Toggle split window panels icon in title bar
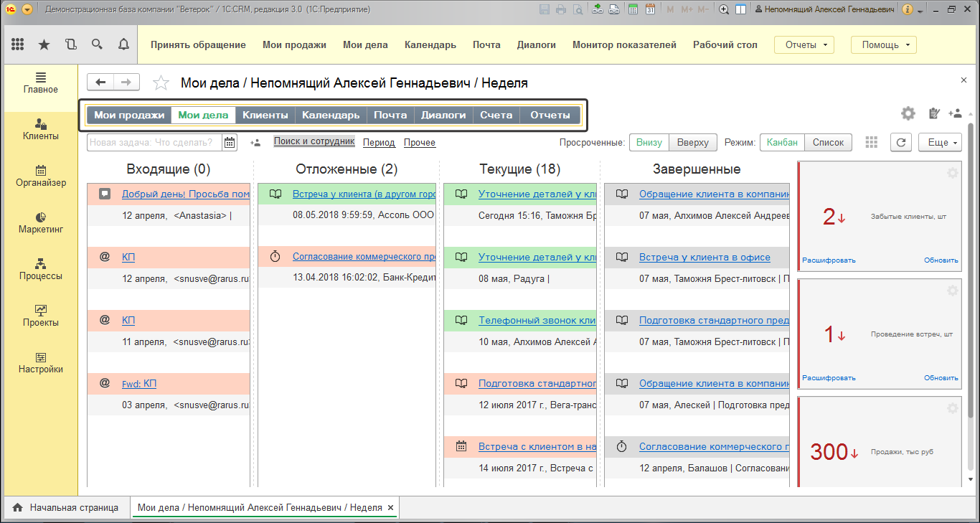Image resolution: width=980 pixels, height=523 pixels. click(x=741, y=9)
